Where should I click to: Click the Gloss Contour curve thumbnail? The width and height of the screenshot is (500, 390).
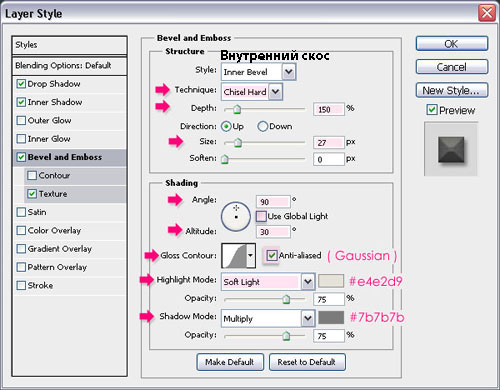(x=234, y=256)
